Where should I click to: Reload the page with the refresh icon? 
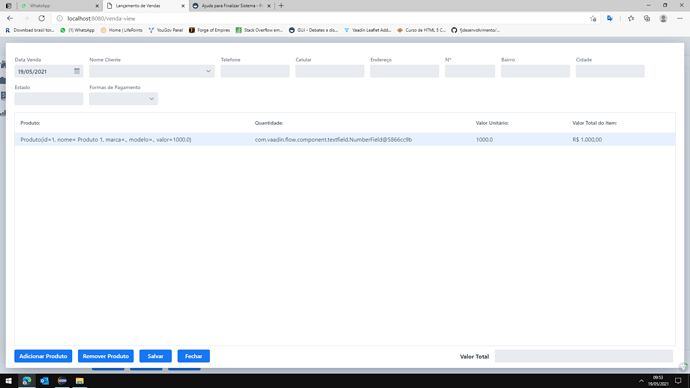click(x=41, y=18)
